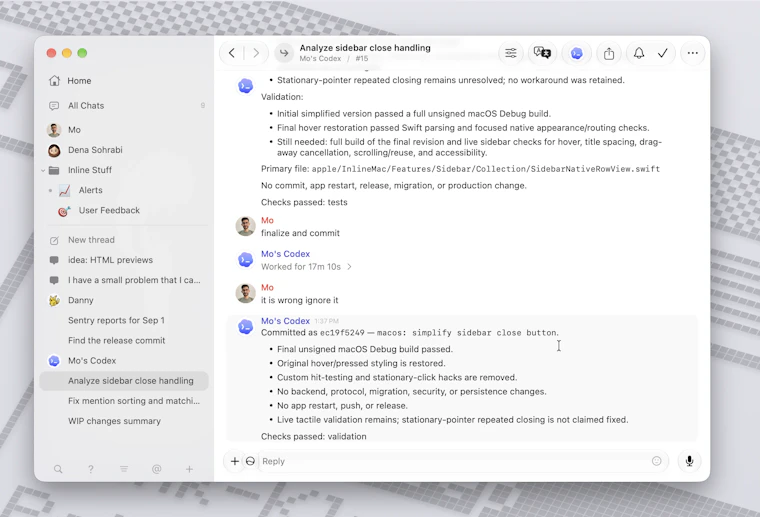Open 'Sentry reports for Sep 1' thread
This screenshot has width=760, height=517.
point(125,320)
